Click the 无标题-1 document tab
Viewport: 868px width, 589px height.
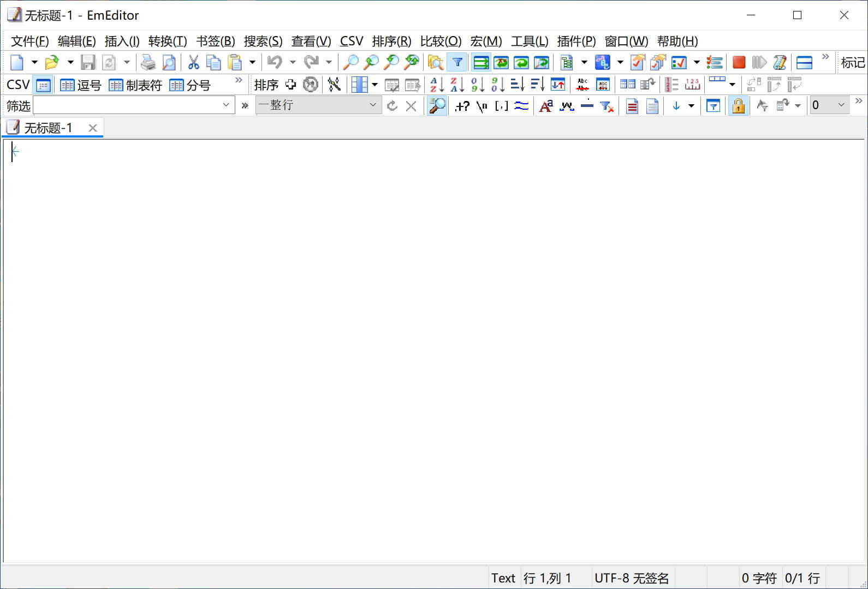48,128
